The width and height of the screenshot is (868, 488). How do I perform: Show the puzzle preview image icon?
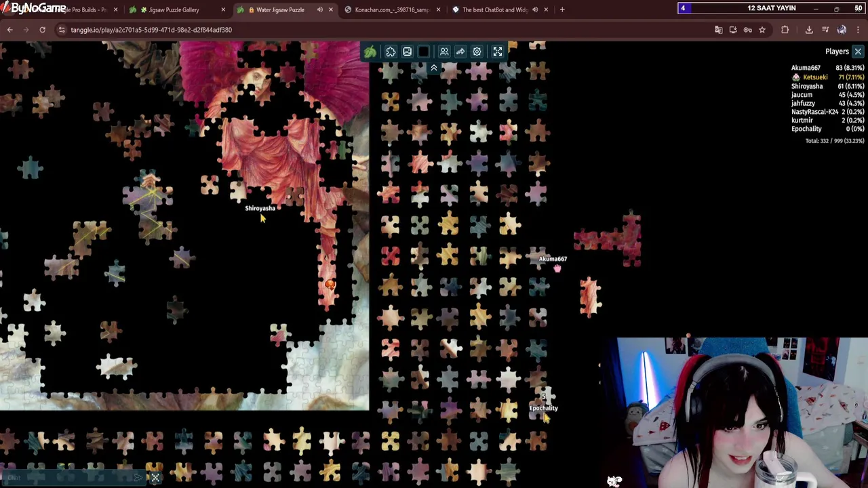click(x=407, y=52)
